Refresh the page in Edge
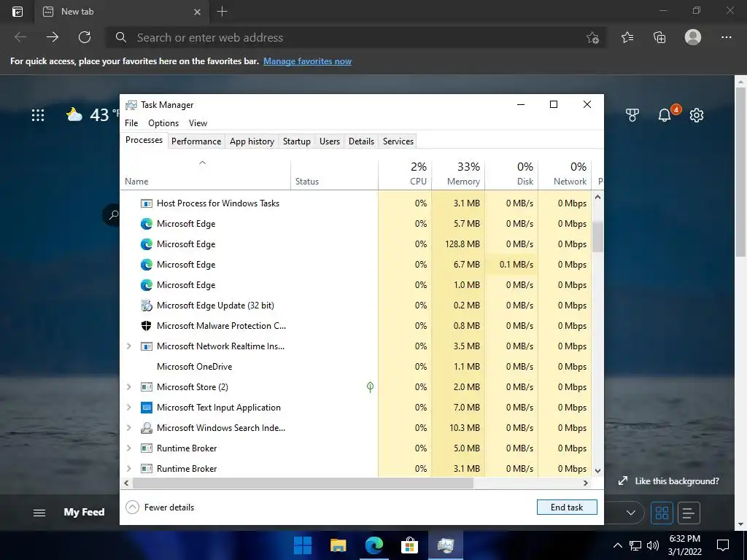747x560 pixels. coord(85,37)
